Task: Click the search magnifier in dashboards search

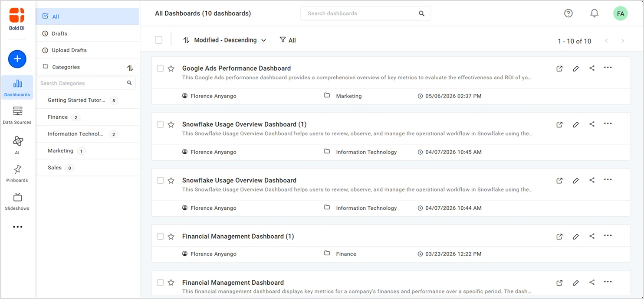Action: coord(421,13)
